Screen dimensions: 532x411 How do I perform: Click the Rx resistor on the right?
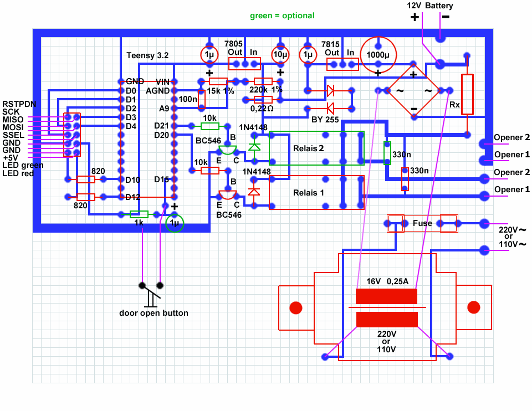(468, 94)
